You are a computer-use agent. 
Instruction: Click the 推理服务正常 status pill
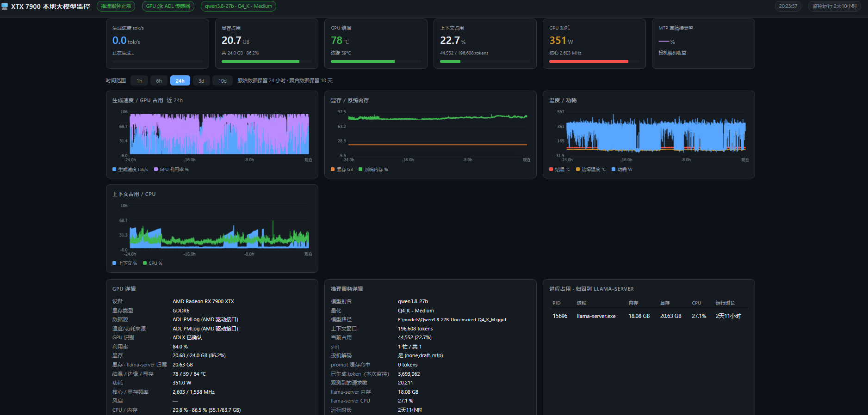point(116,6)
